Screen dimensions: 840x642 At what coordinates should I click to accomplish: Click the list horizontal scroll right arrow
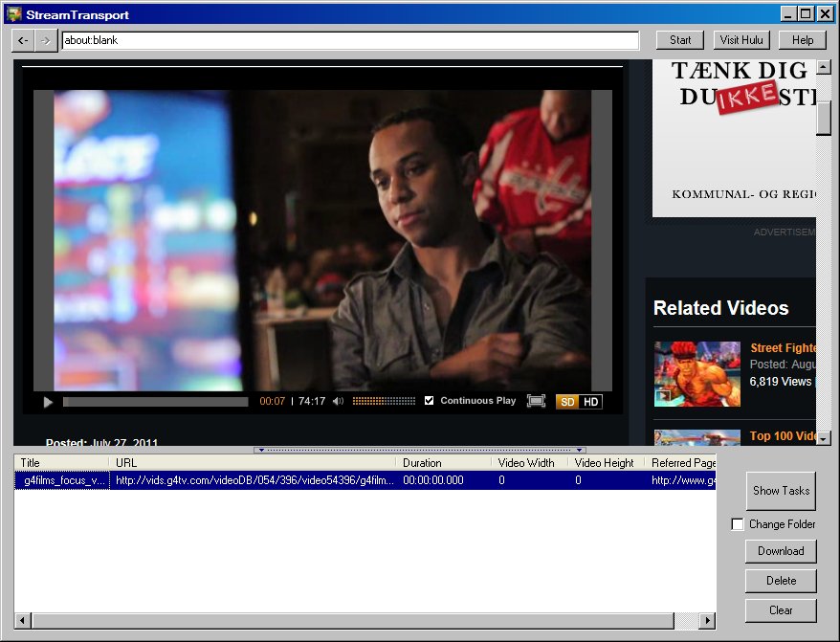[x=708, y=621]
